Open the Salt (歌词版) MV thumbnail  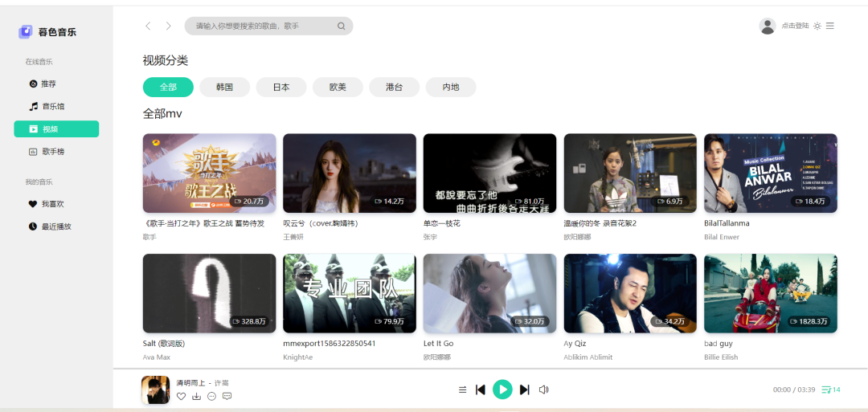click(209, 293)
